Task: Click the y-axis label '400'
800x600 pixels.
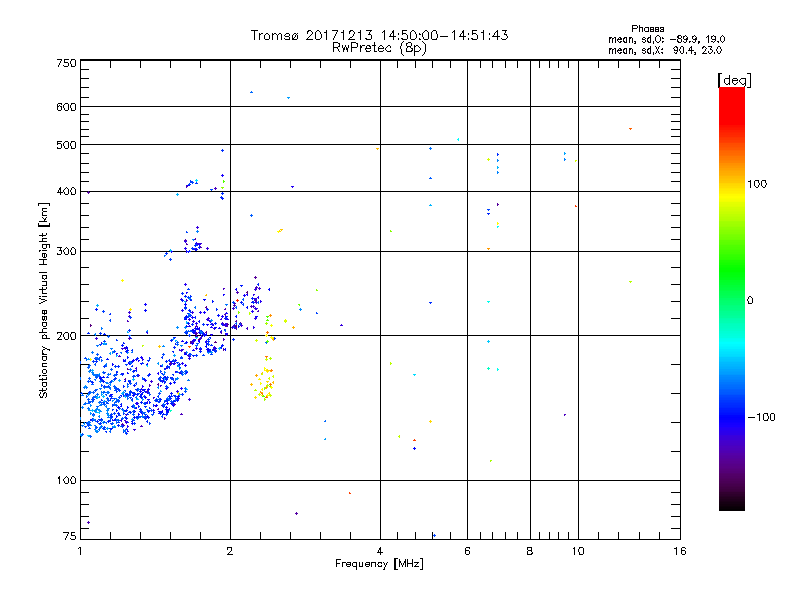Action: (66, 192)
